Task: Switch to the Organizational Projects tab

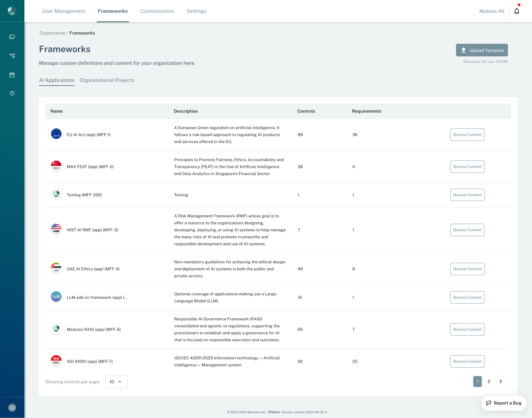Action: pos(107,80)
